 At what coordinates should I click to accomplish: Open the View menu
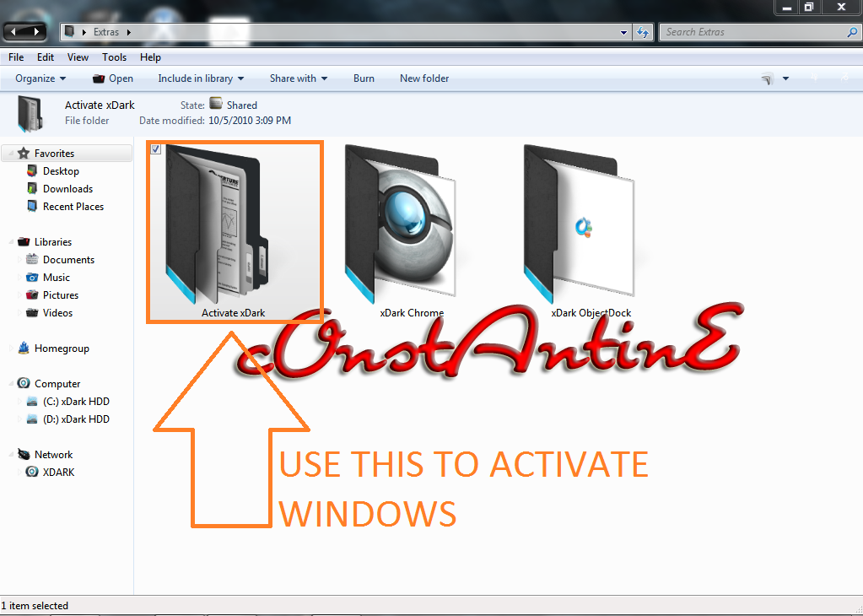78,57
